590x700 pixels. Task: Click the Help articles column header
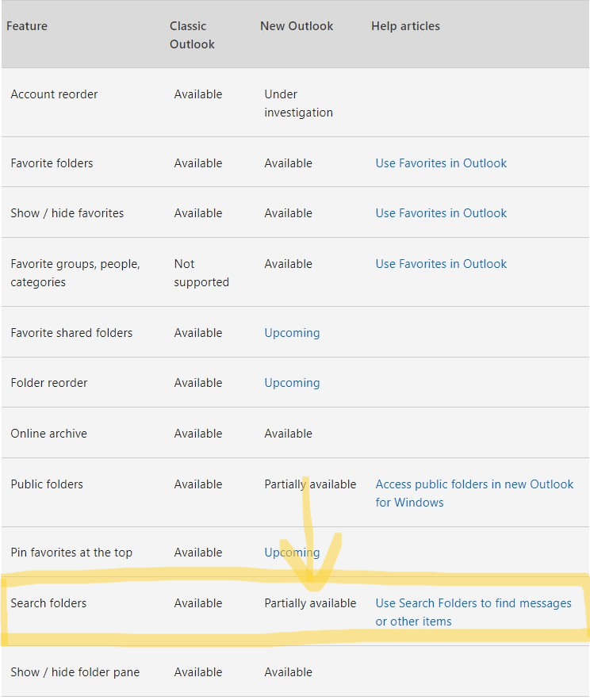pos(405,26)
